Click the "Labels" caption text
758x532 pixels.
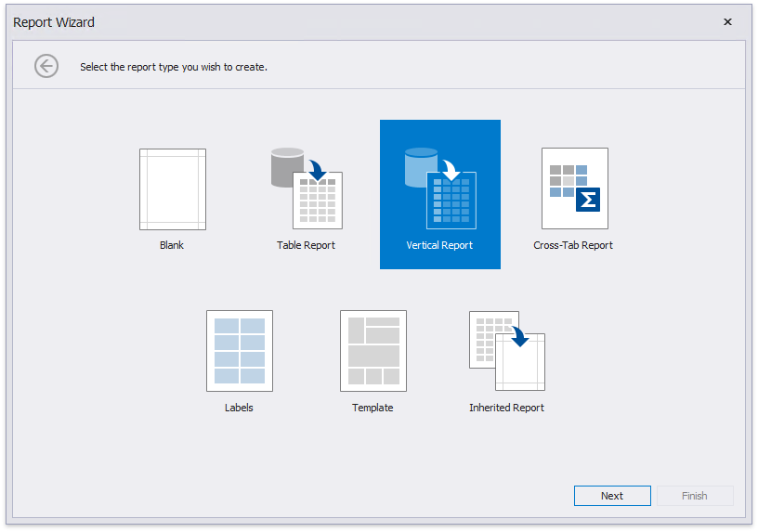click(x=239, y=408)
